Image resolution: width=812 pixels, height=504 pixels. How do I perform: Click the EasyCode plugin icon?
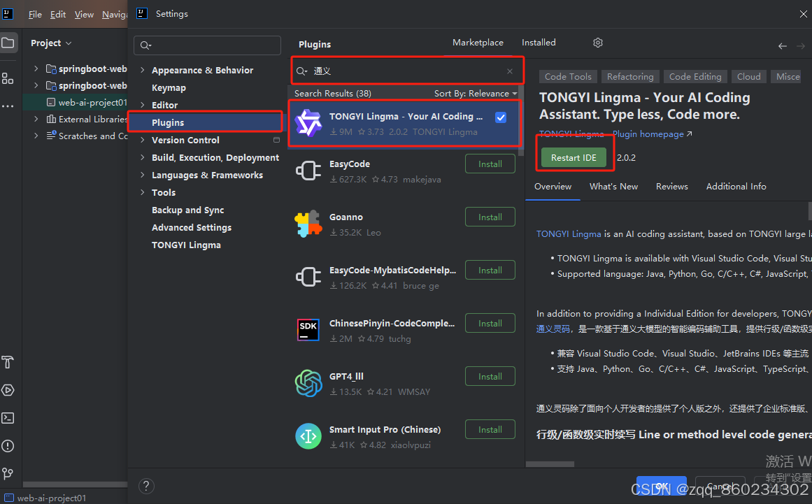(308, 171)
